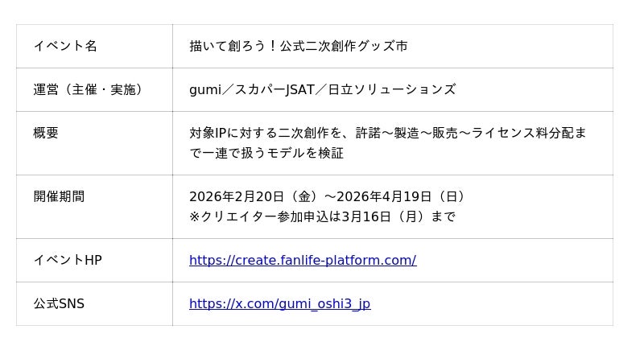Click the overview line starting with 対象IP

(387, 133)
